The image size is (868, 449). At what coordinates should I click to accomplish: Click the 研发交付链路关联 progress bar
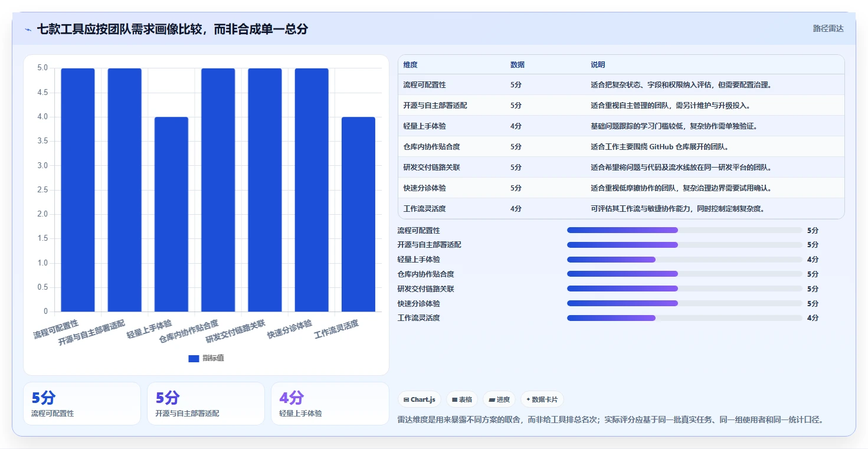[x=684, y=289]
